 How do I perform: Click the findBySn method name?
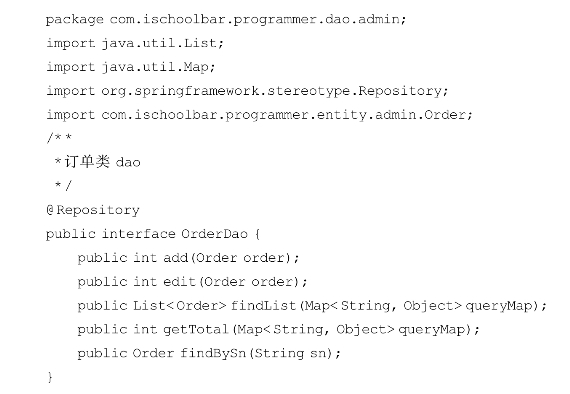[x=213, y=353]
